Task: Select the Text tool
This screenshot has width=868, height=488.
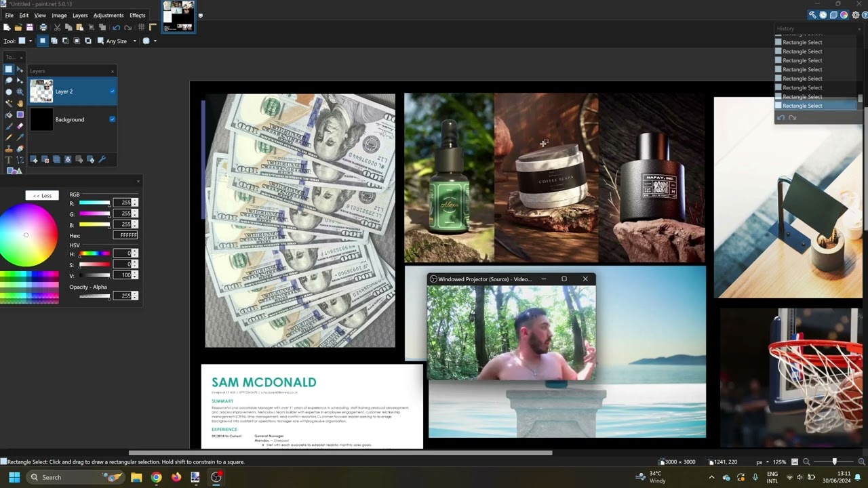Action: (9, 160)
